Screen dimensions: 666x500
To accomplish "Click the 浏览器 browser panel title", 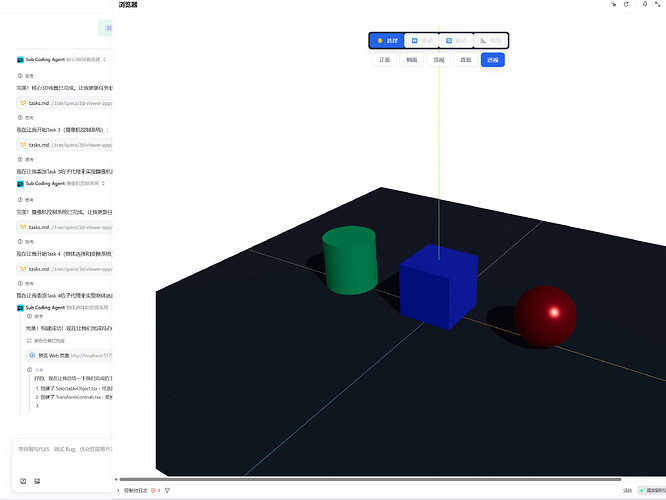I will [x=128, y=5].
